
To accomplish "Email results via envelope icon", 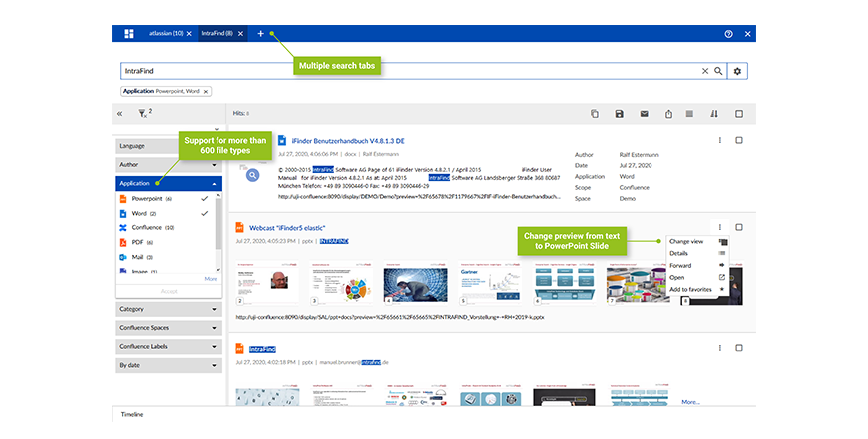I will (644, 114).
